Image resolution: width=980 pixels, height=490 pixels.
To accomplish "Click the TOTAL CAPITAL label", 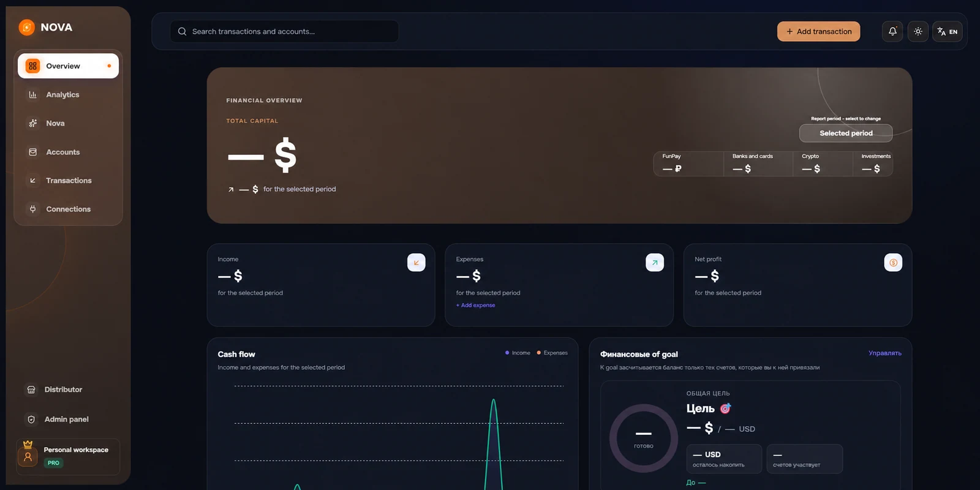I will [x=252, y=121].
